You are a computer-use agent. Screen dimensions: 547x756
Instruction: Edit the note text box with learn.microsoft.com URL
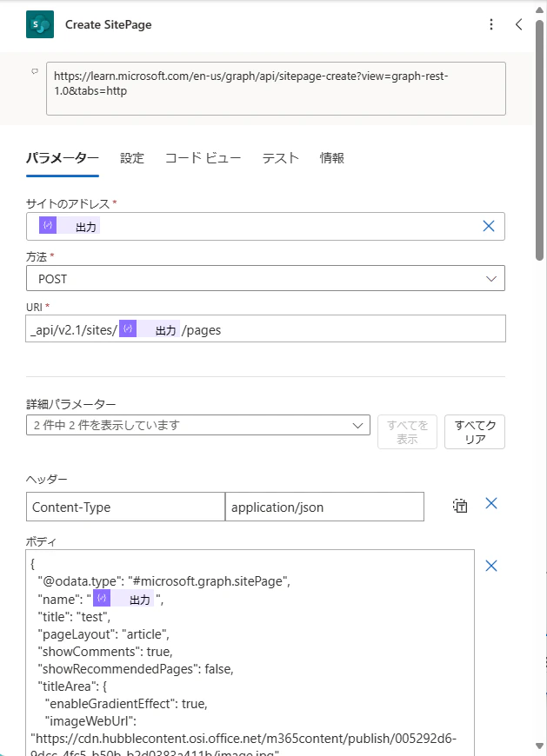click(x=276, y=89)
